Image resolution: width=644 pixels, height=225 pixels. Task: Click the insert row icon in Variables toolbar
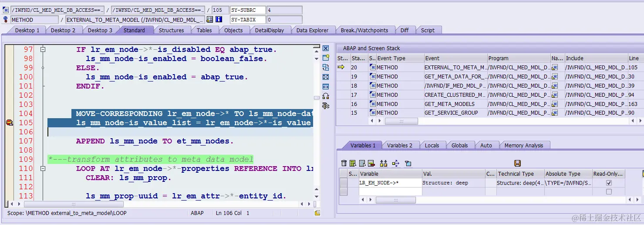point(353,163)
